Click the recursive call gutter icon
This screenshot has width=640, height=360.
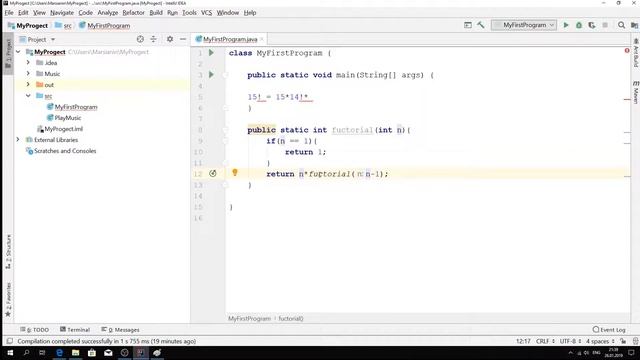213,173
